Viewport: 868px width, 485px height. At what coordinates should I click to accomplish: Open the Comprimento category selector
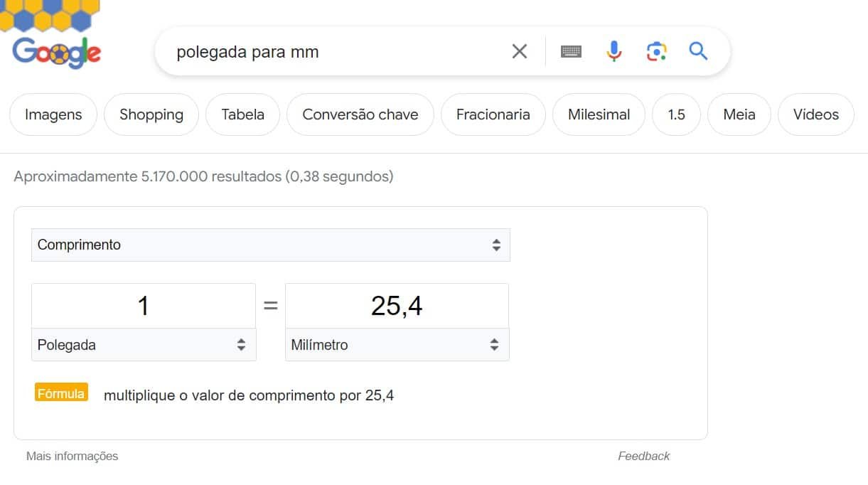[x=270, y=244]
